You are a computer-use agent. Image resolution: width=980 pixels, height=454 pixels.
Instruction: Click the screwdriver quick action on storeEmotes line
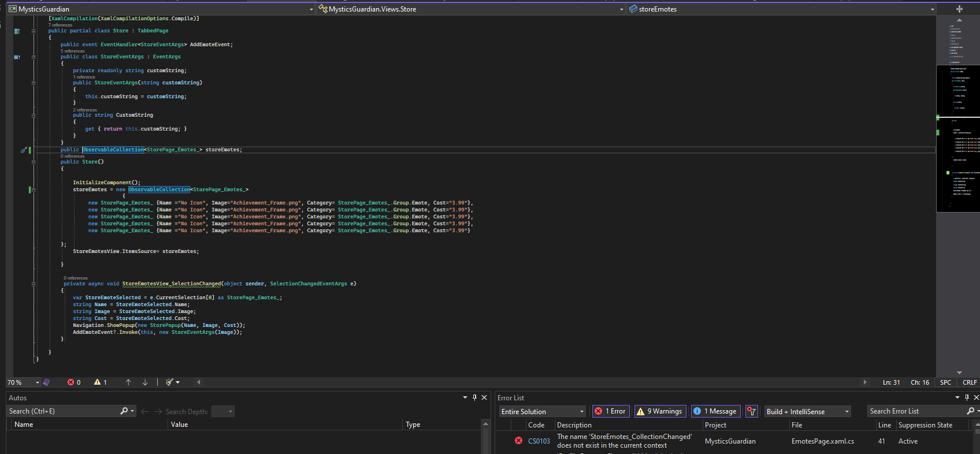click(24, 150)
